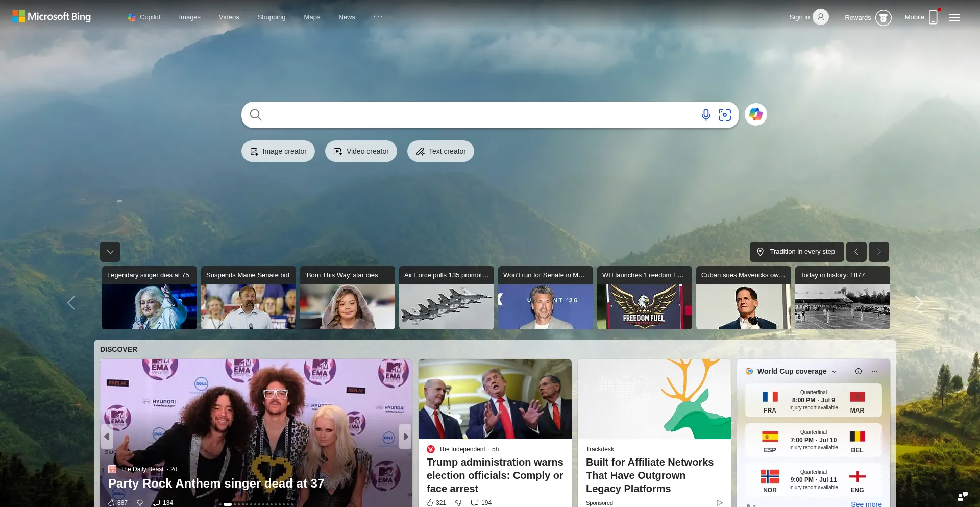
Task: Open the Videos navigation item
Action: click(229, 17)
